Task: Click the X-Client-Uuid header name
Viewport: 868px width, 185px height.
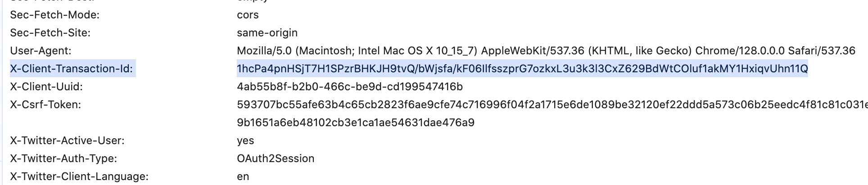Action: [x=46, y=87]
